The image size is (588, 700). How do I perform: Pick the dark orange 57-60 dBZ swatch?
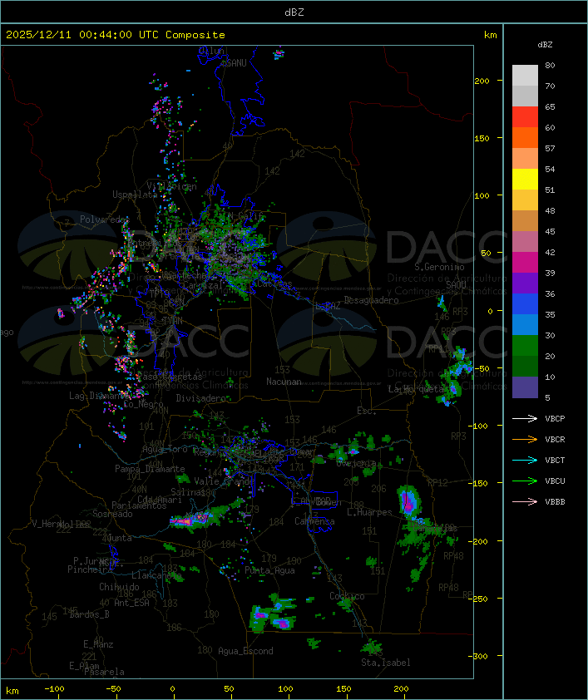pyautogui.click(x=525, y=137)
